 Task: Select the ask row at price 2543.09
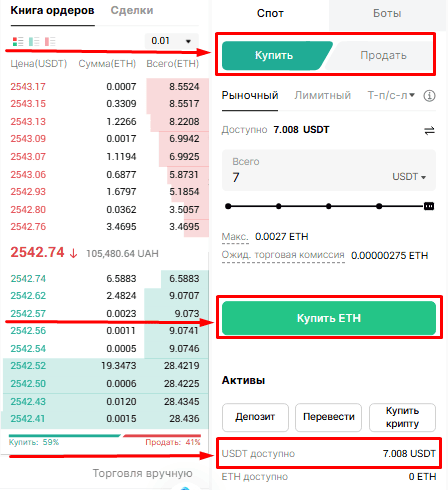click(x=105, y=139)
